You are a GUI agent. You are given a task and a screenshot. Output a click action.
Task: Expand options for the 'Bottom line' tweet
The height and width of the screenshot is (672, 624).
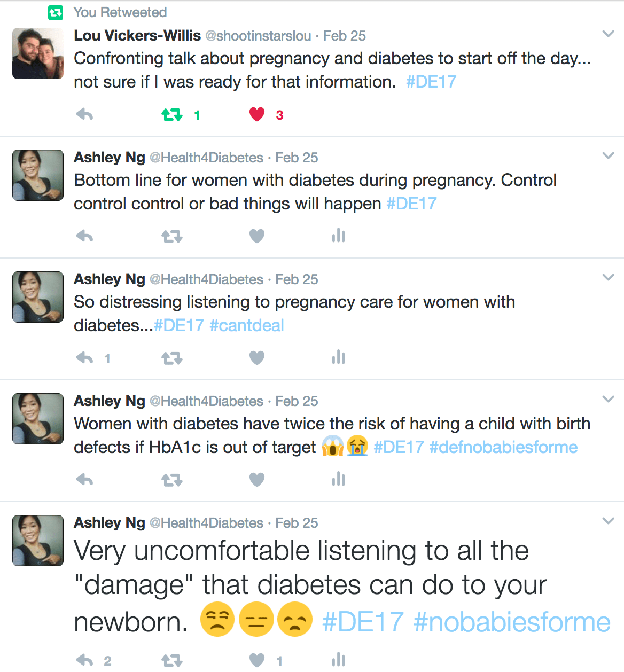click(x=608, y=155)
